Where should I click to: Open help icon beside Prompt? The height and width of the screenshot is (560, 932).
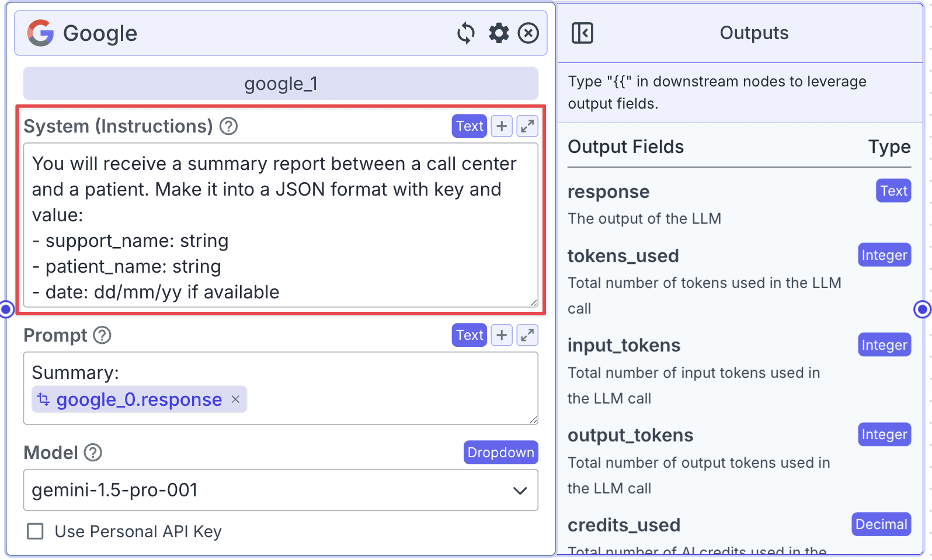(102, 335)
